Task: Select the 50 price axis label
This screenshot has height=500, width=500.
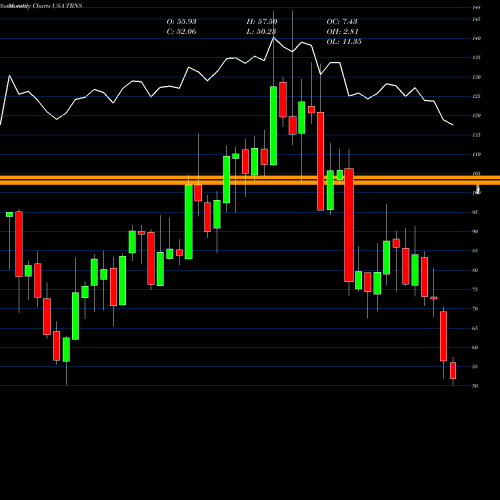Action: [x=475, y=386]
